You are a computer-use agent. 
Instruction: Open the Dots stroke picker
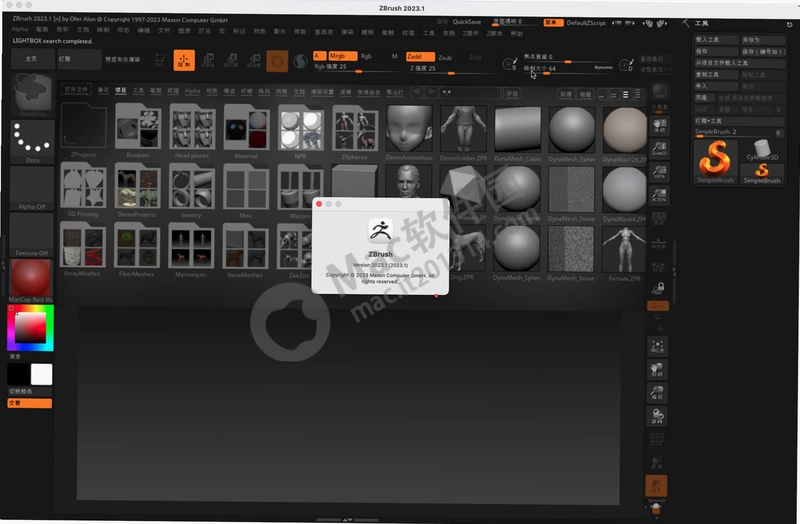[32, 141]
